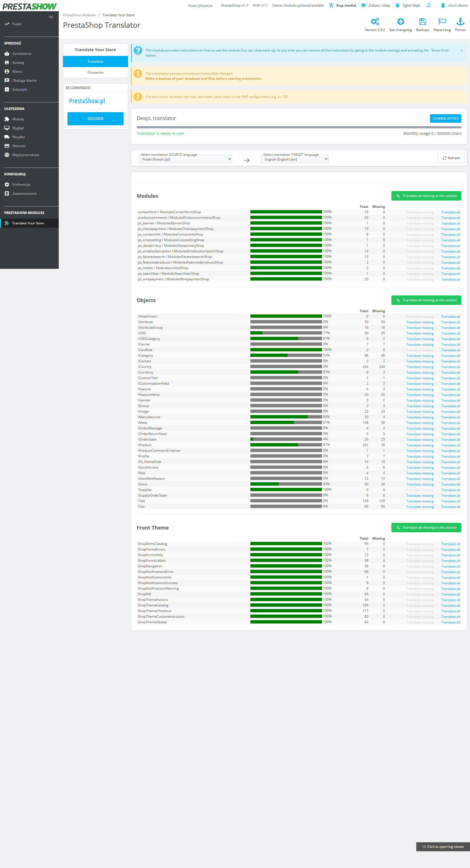The height and width of the screenshot is (868, 470).
Task: Open the See changelog arrow icon
Action: tap(400, 22)
